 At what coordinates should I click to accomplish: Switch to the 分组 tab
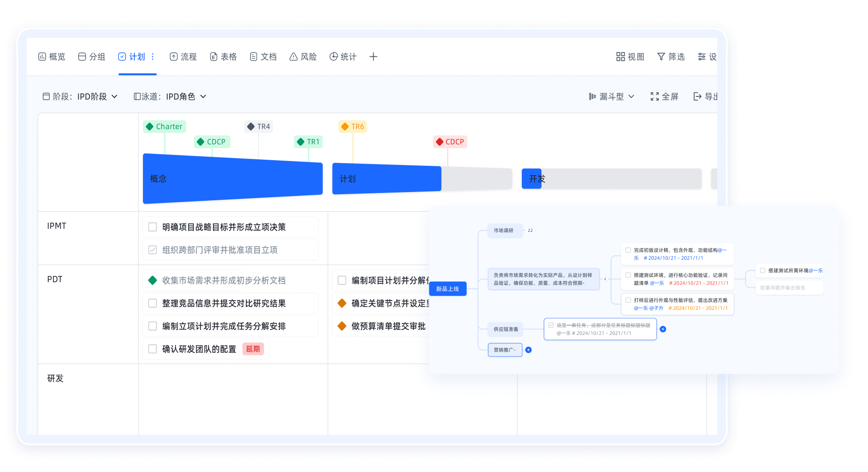[x=92, y=57]
